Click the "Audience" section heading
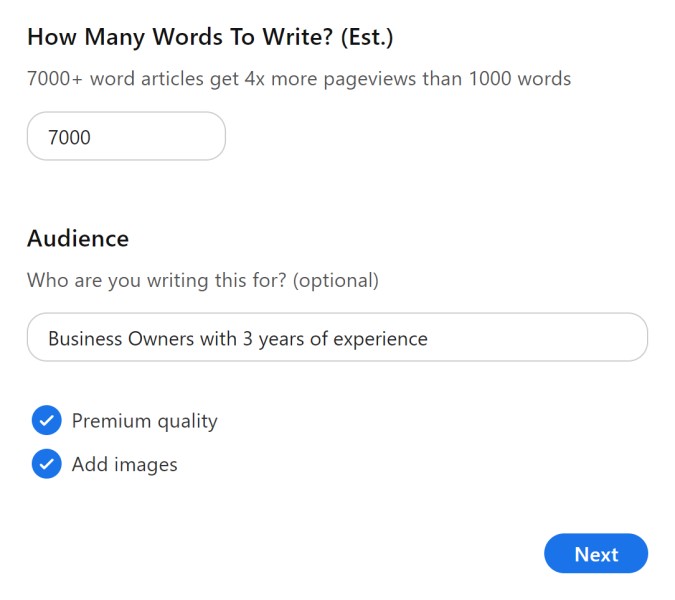This screenshot has height=600, width=675. [x=78, y=238]
